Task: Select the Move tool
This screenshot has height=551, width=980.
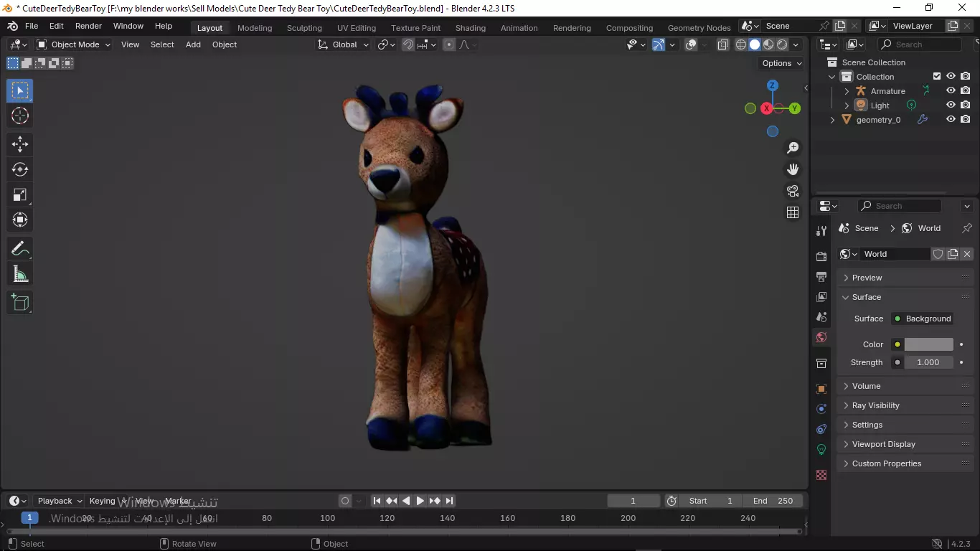Action: [x=20, y=144]
